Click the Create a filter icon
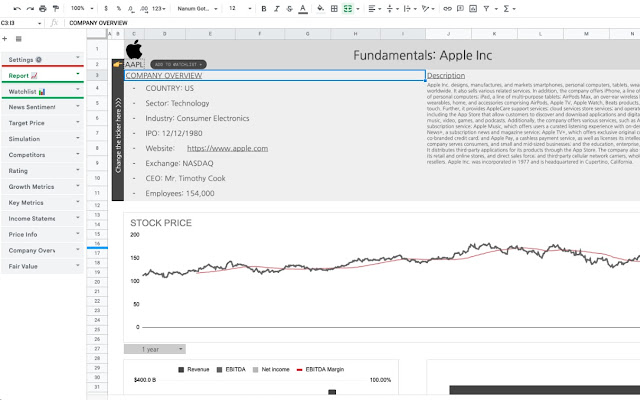This screenshot has height=400, width=640. click(x=486, y=9)
